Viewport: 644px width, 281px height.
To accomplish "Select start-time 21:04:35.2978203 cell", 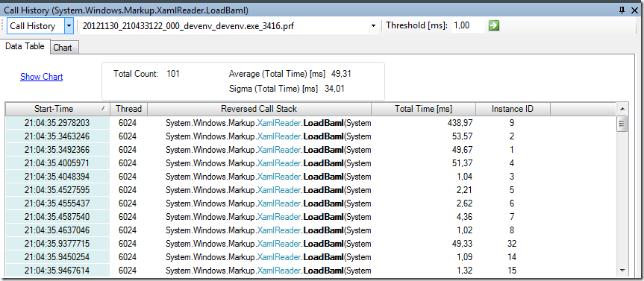I will click(x=57, y=123).
